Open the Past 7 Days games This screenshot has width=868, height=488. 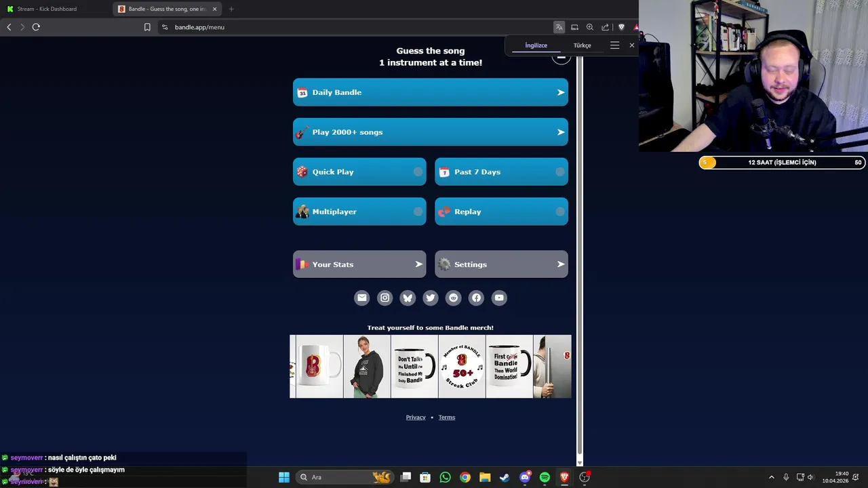[x=501, y=171]
